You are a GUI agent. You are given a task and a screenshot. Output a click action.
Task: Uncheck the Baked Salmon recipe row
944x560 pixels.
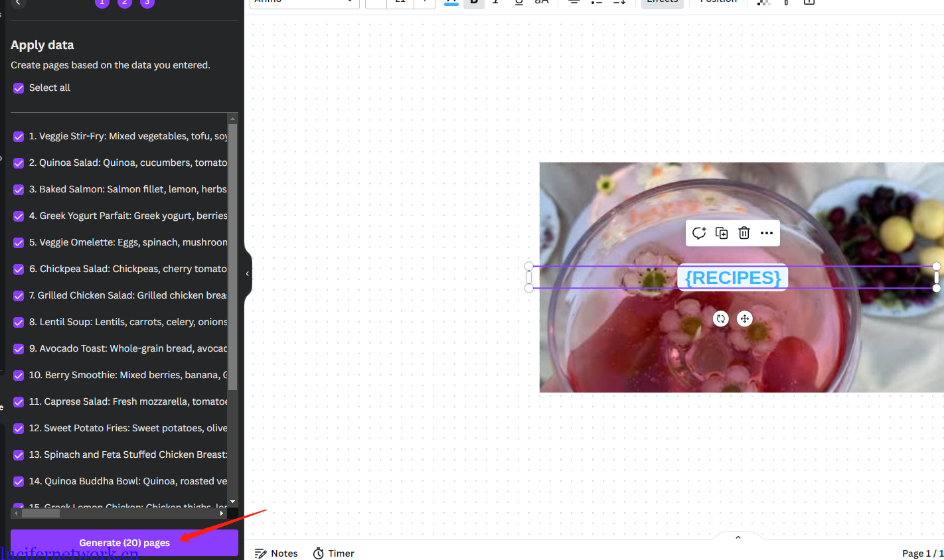pyautogui.click(x=19, y=190)
